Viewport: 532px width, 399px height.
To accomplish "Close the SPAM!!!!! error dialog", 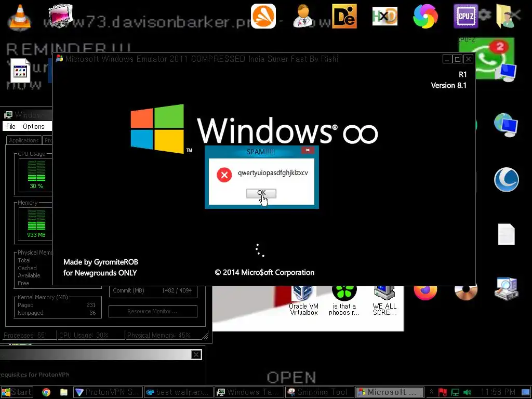I will (308, 150).
